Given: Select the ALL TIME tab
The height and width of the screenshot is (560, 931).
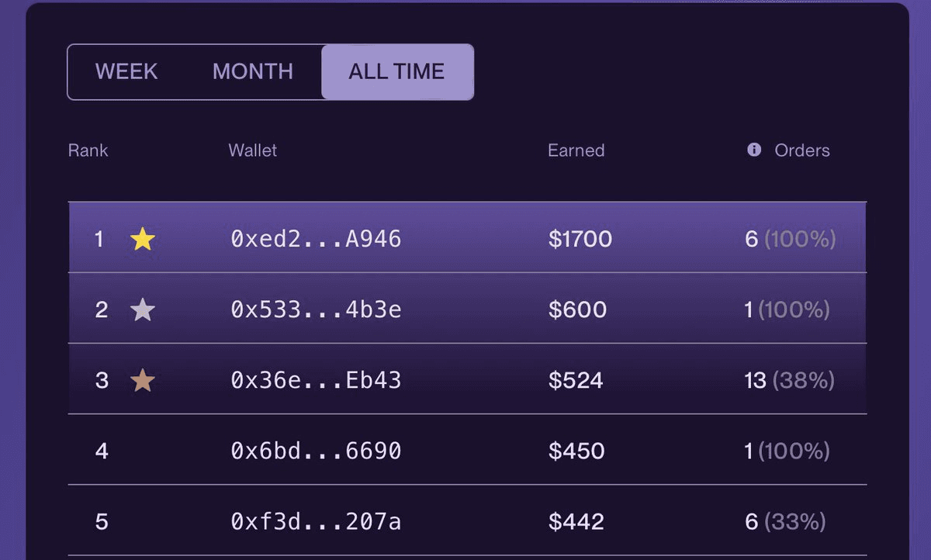Looking at the screenshot, I should [x=396, y=72].
